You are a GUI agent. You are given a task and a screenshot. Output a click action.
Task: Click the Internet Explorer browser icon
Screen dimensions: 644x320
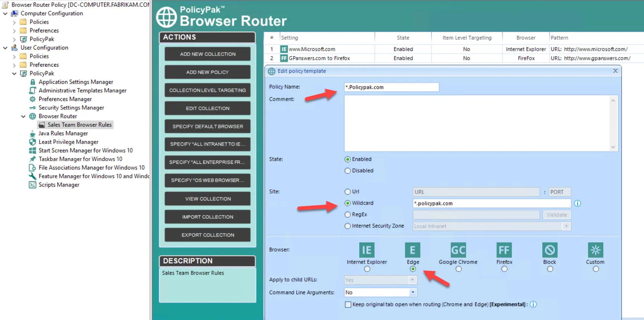pyautogui.click(x=367, y=250)
